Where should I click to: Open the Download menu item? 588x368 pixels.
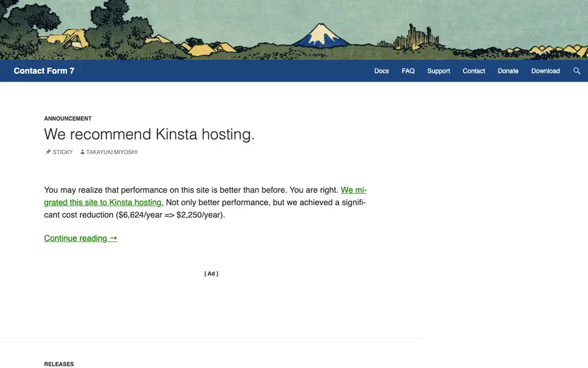546,71
